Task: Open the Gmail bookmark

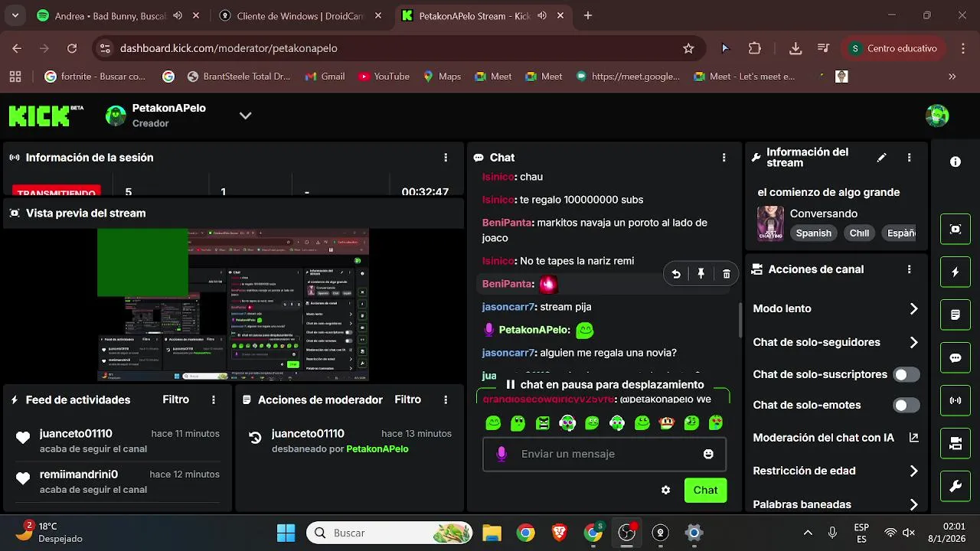Action: (x=325, y=77)
